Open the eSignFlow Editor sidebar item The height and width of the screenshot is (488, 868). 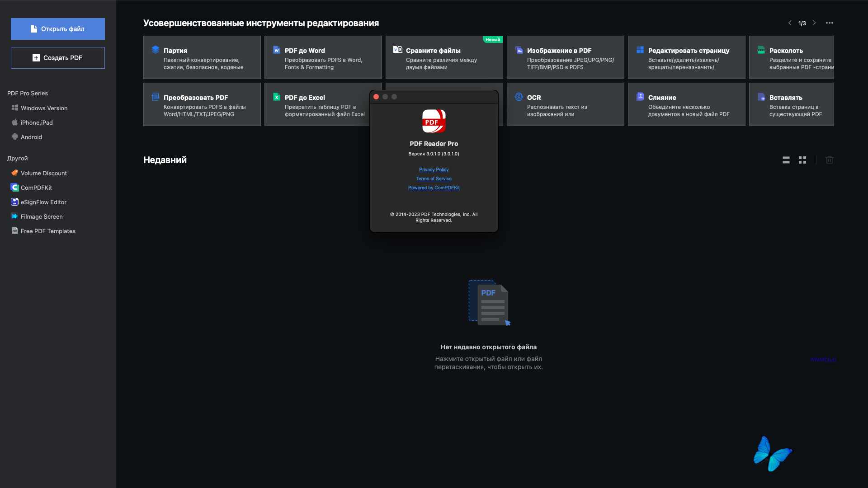point(43,202)
